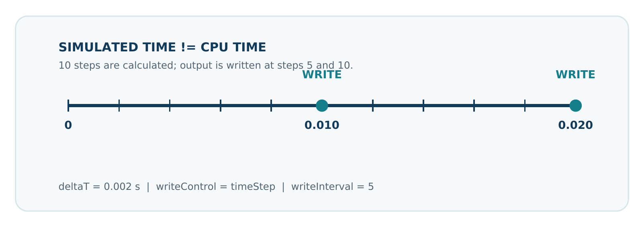Click the WRITE label above 0.020
The image size is (644, 226).
[x=575, y=75]
